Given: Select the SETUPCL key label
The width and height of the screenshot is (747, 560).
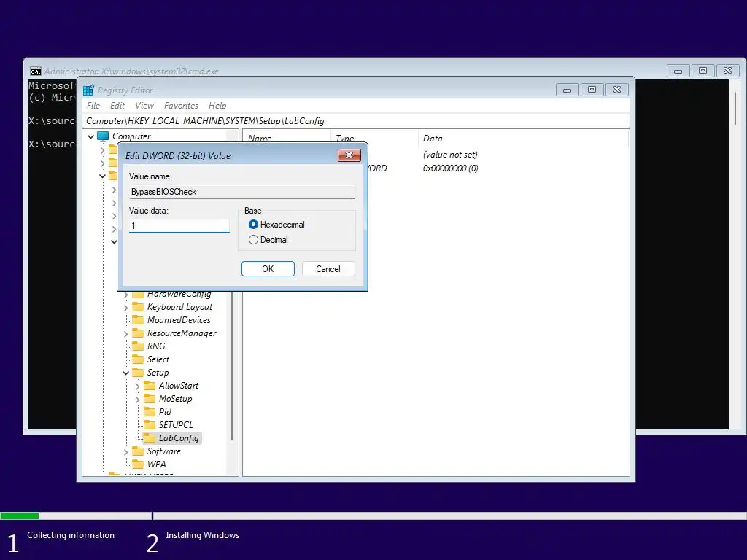Looking at the screenshot, I should coord(176,425).
